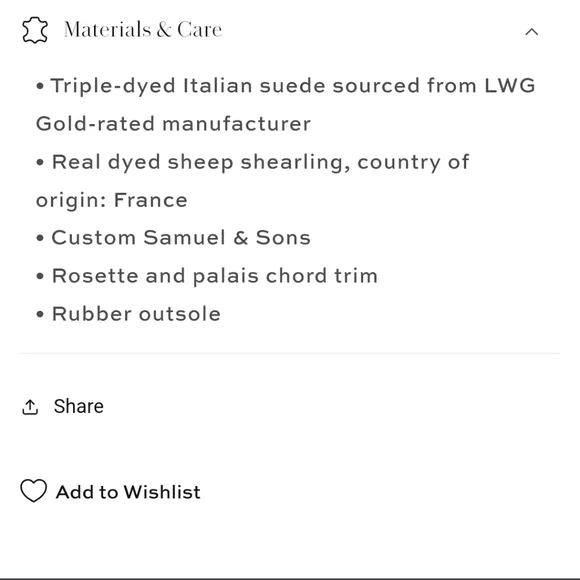This screenshot has height=580, width=580.
Task: Click the bullet dot before Triple-dyed
Action: pos(40,87)
